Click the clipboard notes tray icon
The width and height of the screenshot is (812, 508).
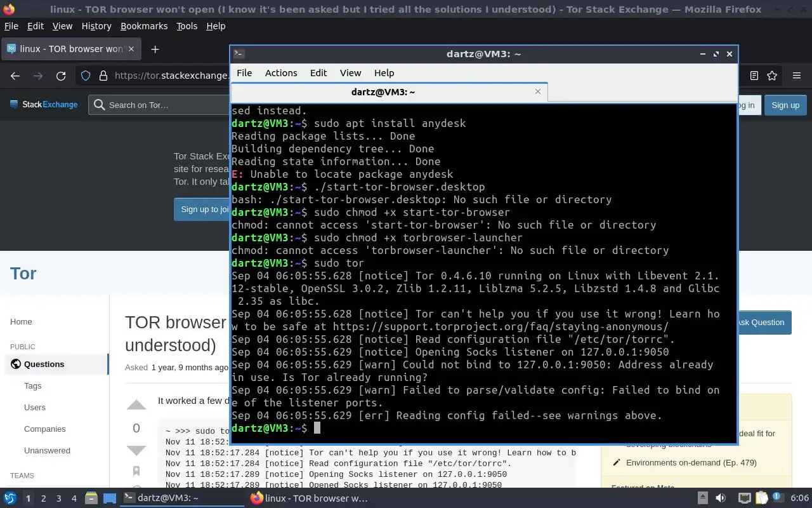[761, 498]
